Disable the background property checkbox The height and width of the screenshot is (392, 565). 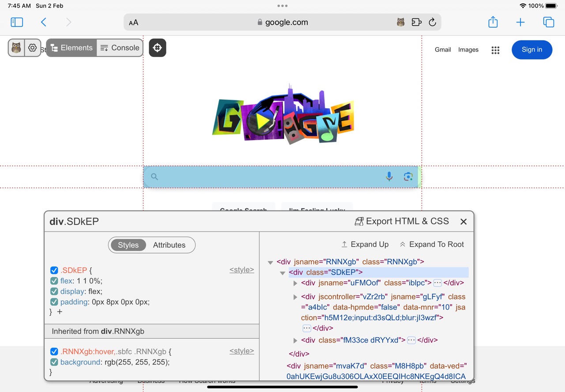tap(54, 362)
